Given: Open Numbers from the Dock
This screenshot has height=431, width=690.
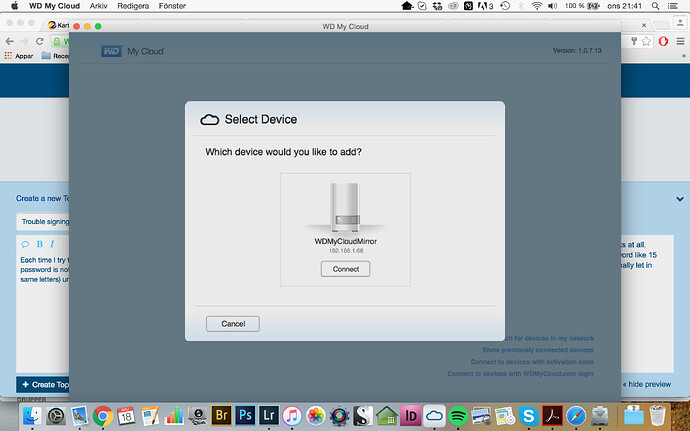Looking at the screenshot, I should (174, 415).
